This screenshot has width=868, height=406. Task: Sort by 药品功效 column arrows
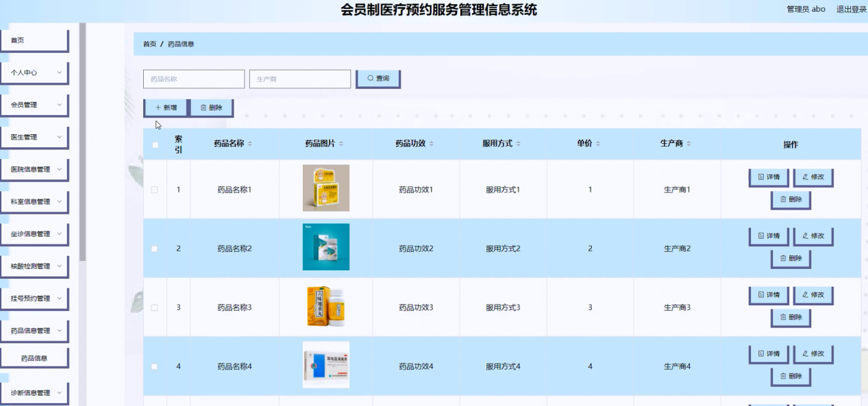click(431, 144)
